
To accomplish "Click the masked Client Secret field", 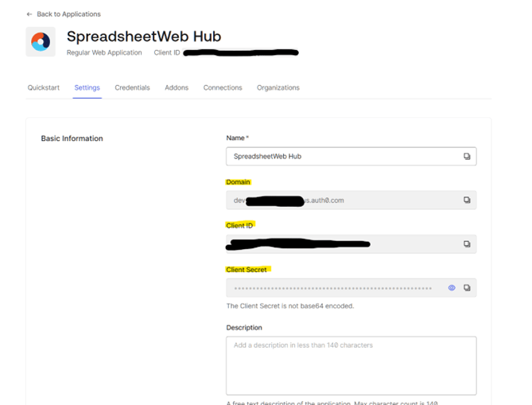I will (x=334, y=288).
